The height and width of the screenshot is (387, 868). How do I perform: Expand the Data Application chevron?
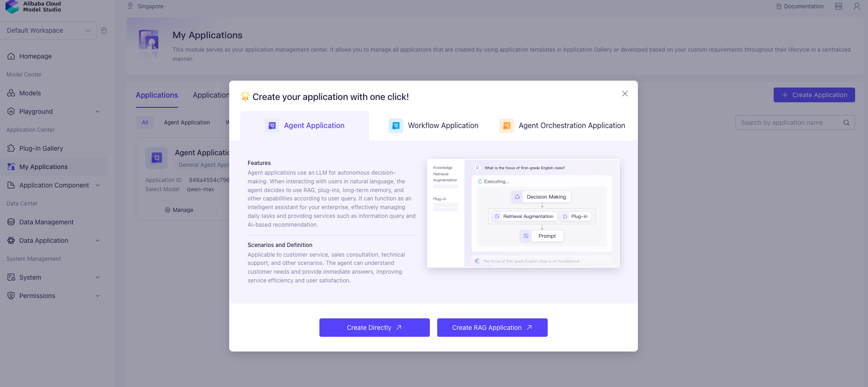coord(98,240)
